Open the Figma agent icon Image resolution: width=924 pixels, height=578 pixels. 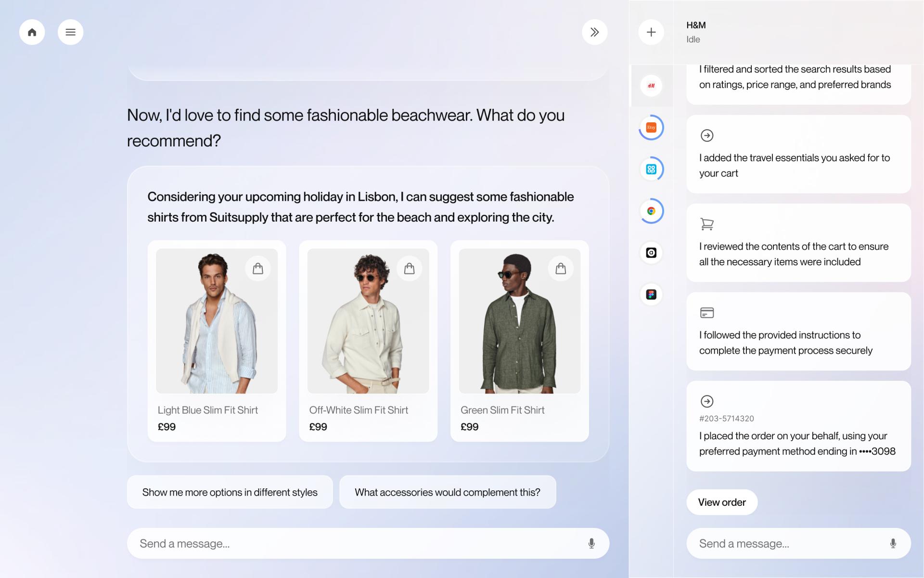pos(651,294)
